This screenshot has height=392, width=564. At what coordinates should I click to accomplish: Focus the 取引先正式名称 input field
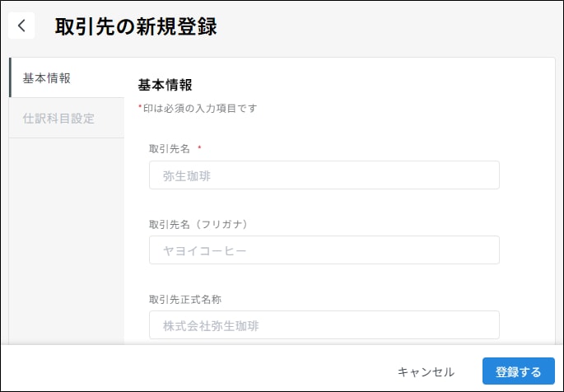coord(324,324)
